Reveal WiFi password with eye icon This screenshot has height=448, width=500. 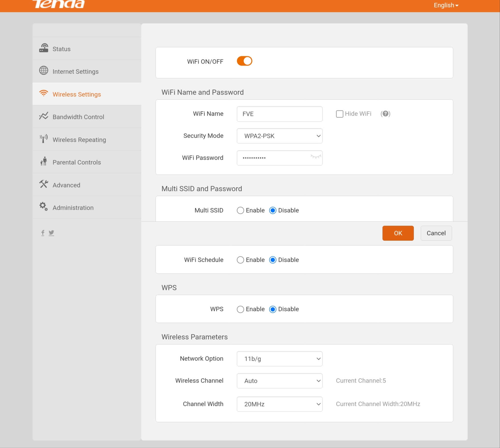[315, 157]
